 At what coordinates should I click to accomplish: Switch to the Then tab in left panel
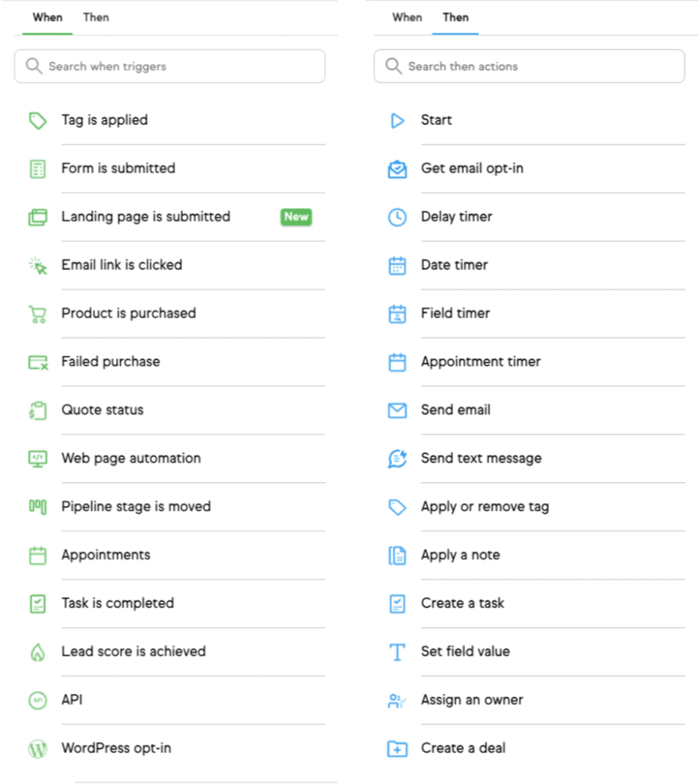(96, 17)
